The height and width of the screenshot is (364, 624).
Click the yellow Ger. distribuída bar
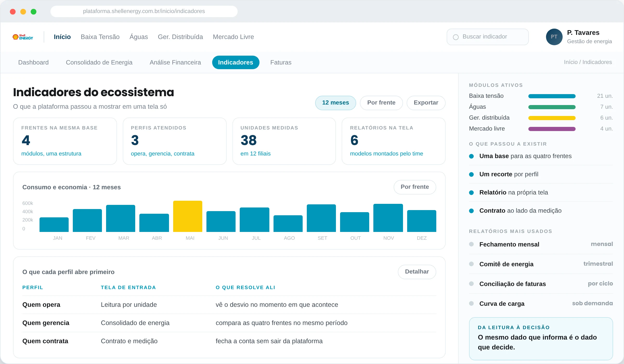[x=552, y=118]
